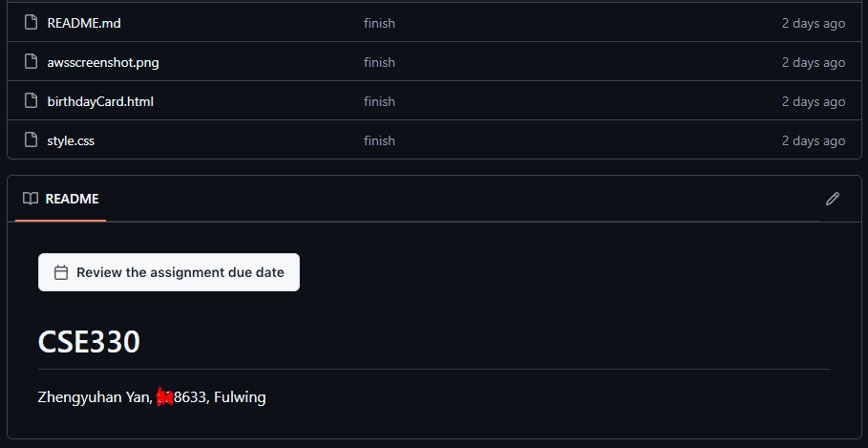Click Review the assignment due date button
The width and height of the screenshot is (868, 448).
[x=169, y=272]
